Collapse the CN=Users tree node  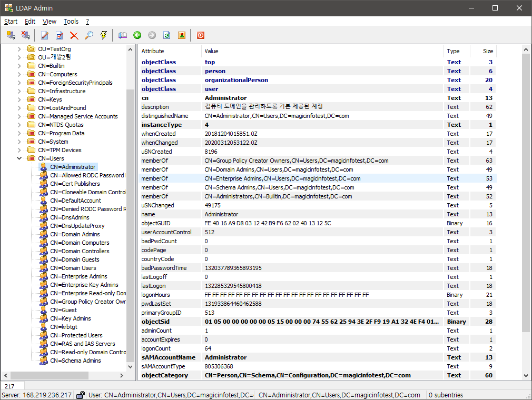(19, 158)
